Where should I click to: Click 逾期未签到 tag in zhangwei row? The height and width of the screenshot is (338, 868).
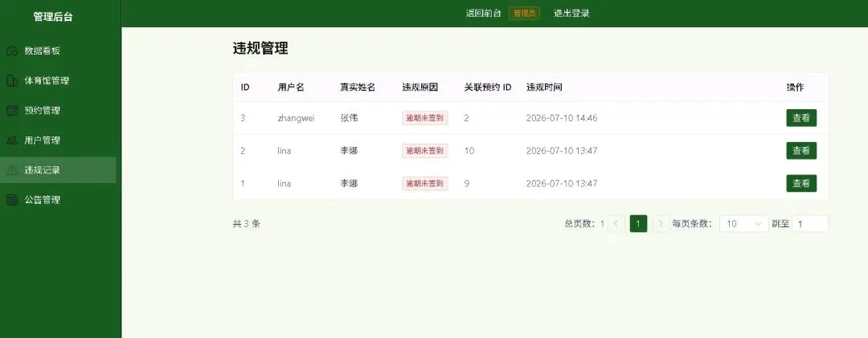[x=424, y=118]
